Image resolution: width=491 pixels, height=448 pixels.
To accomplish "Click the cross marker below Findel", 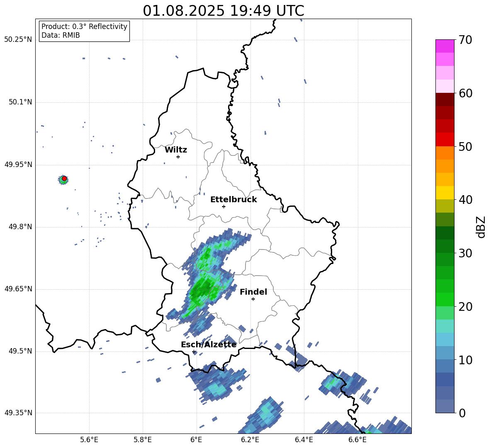I will (253, 299).
